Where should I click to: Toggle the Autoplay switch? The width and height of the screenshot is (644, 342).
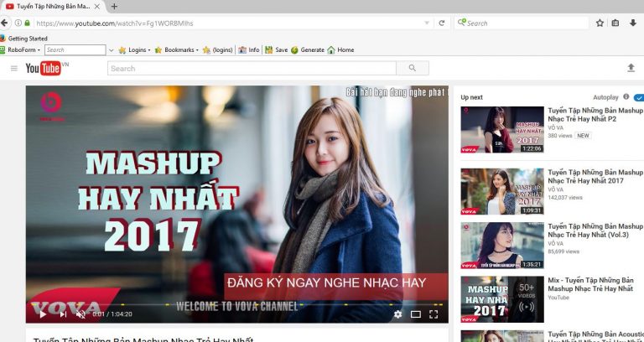[639, 97]
